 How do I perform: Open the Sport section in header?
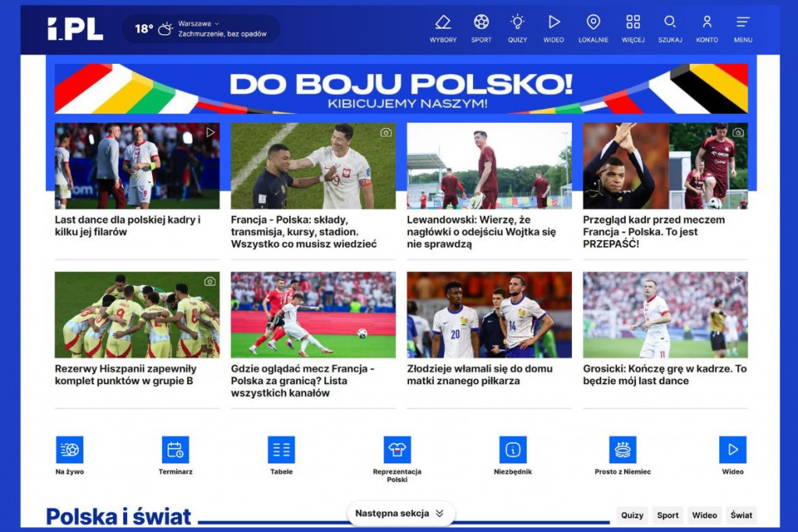pyautogui.click(x=481, y=23)
